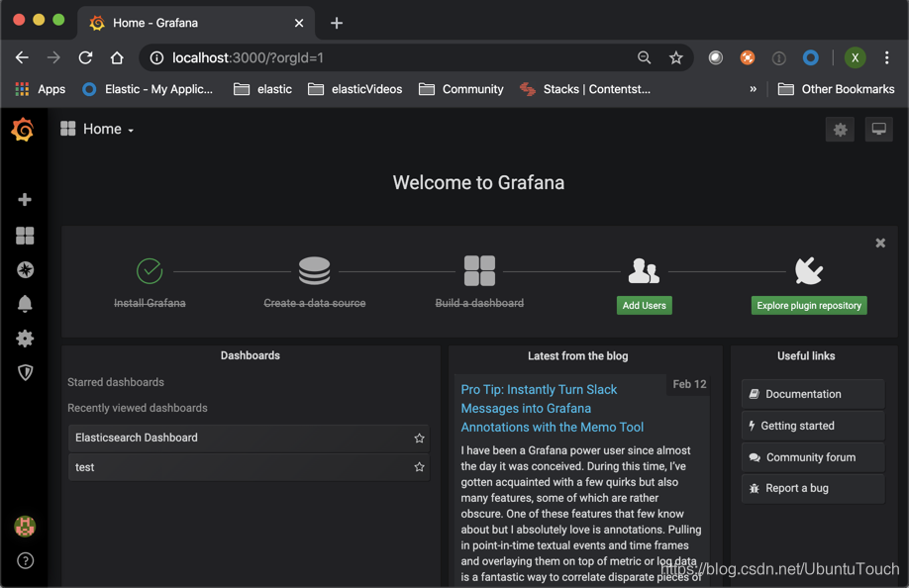Click the browser back arrow
Viewport: 909px width, 588px height.
(x=22, y=57)
